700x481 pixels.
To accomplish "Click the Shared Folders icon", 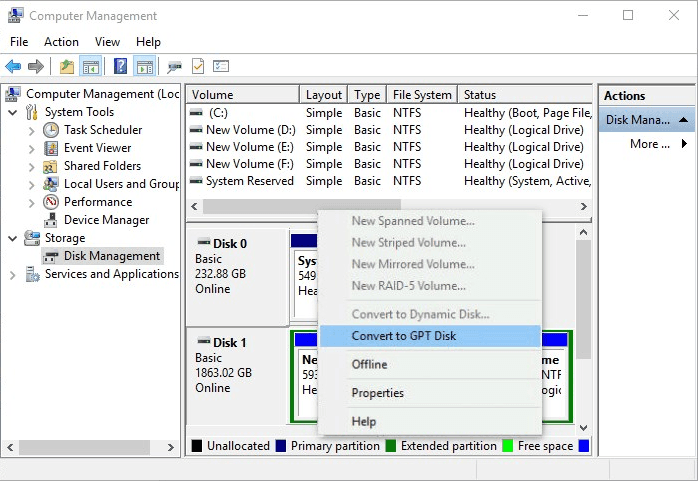I will 51,166.
